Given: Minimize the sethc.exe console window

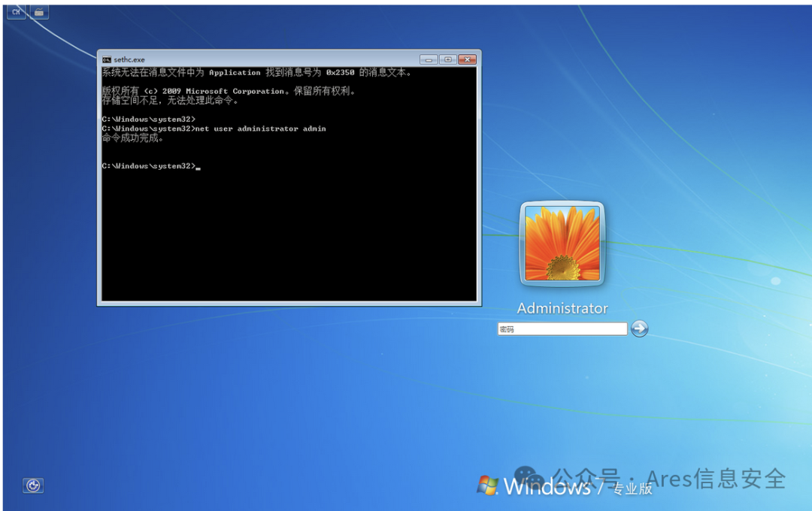Looking at the screenshot, I should pos(429,59).
